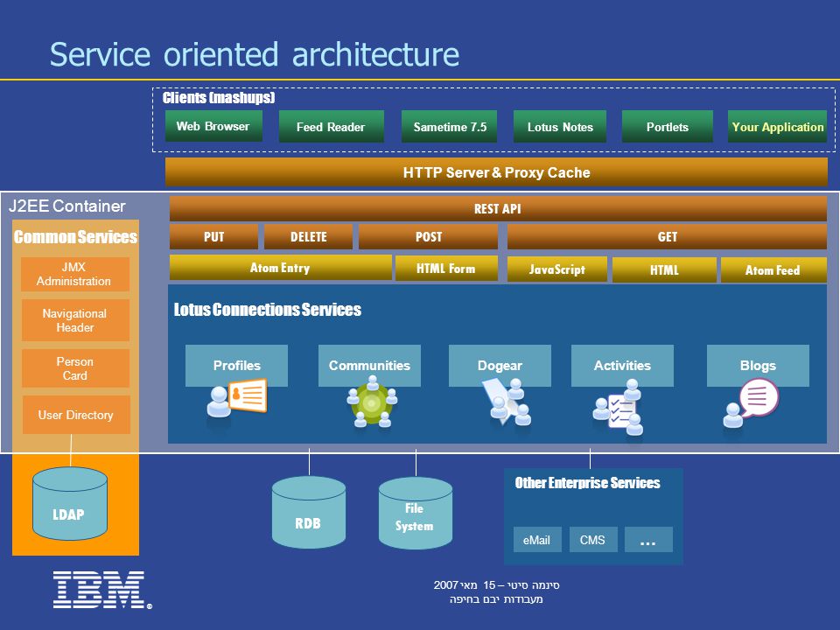Click the Lotus Connections Services heading
This screenshot has width=840, height=630.
pyautogui.click(x=268, y=309)
